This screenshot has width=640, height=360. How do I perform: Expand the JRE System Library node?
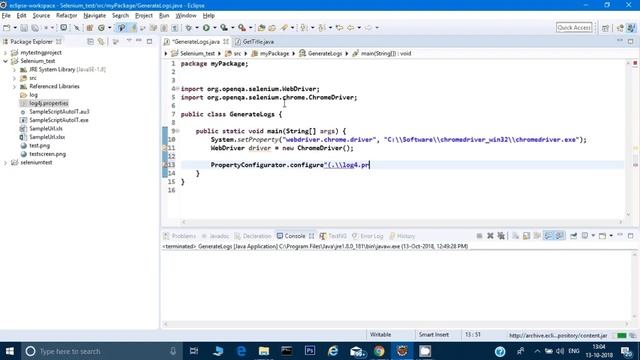(x=14, y=70)
